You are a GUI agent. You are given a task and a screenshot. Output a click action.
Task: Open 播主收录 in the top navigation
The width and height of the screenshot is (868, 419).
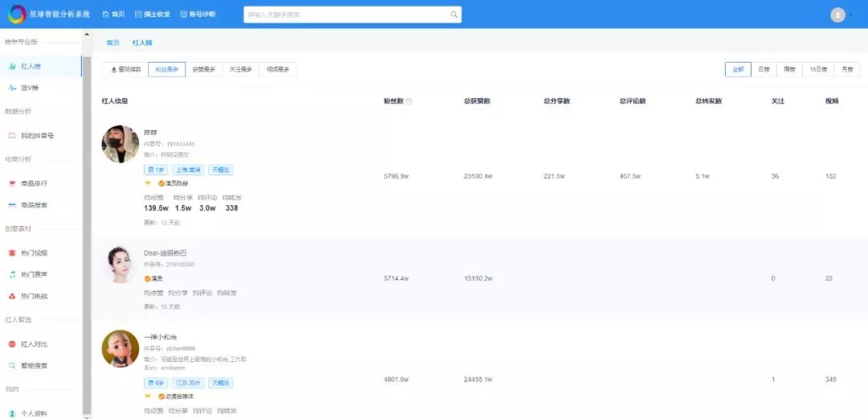(x=153, y=14)
